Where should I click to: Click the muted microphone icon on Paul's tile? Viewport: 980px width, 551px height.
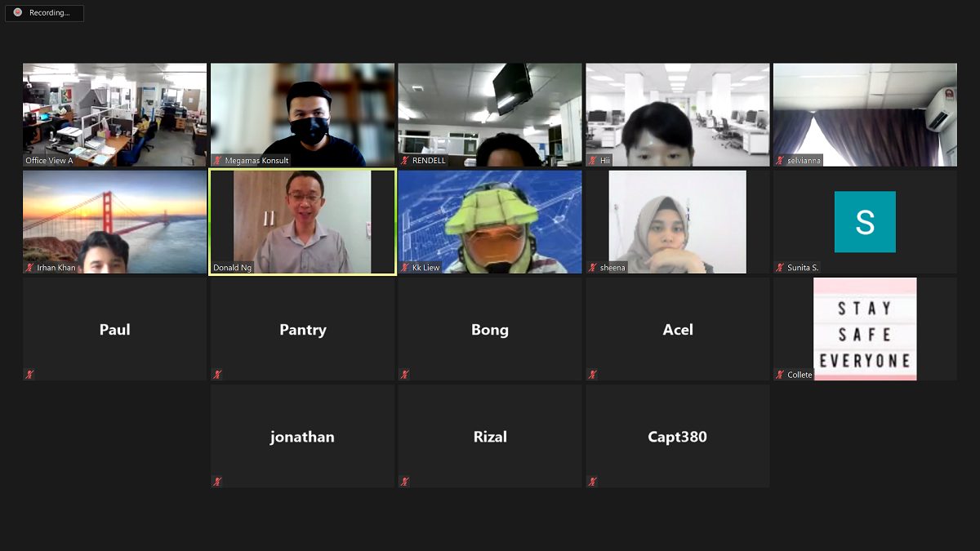tap(30, 375)
